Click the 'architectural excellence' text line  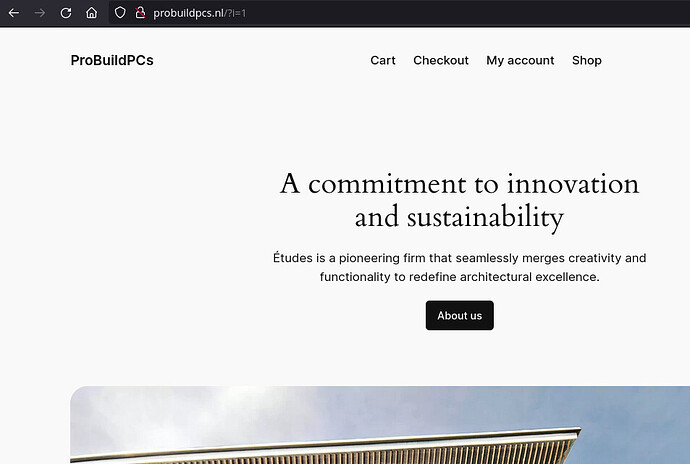click(x=520, y=276)
